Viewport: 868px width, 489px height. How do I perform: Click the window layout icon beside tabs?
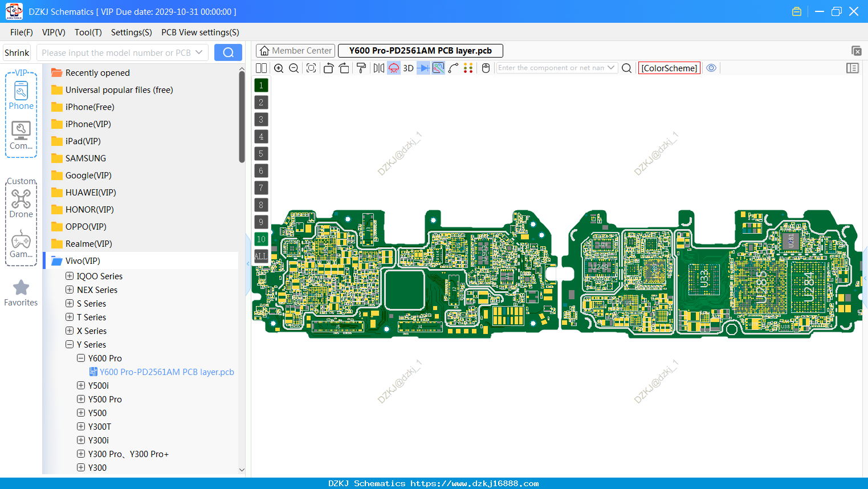[856, 51]
